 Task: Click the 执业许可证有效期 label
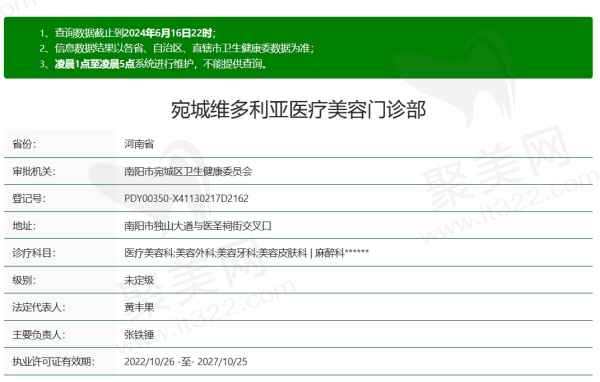[x=53, y=362]
